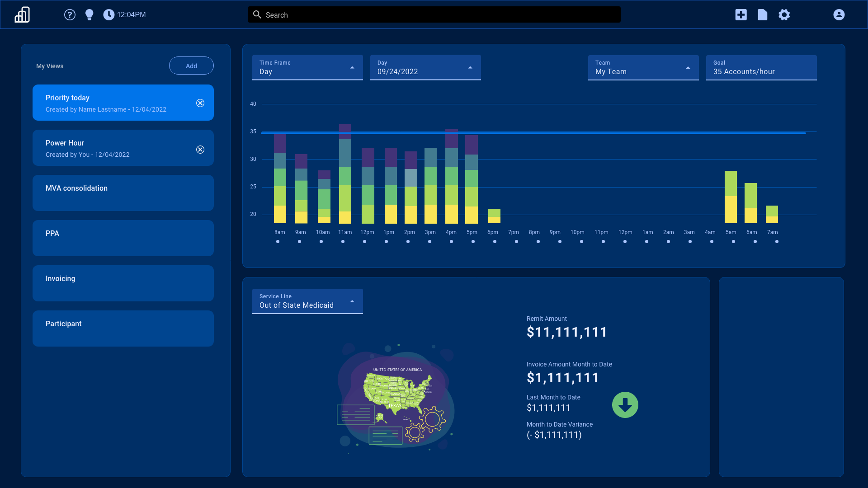The image size is (868, 488).
Task: Open the settings gear icon
Action: tap(784, 14)
